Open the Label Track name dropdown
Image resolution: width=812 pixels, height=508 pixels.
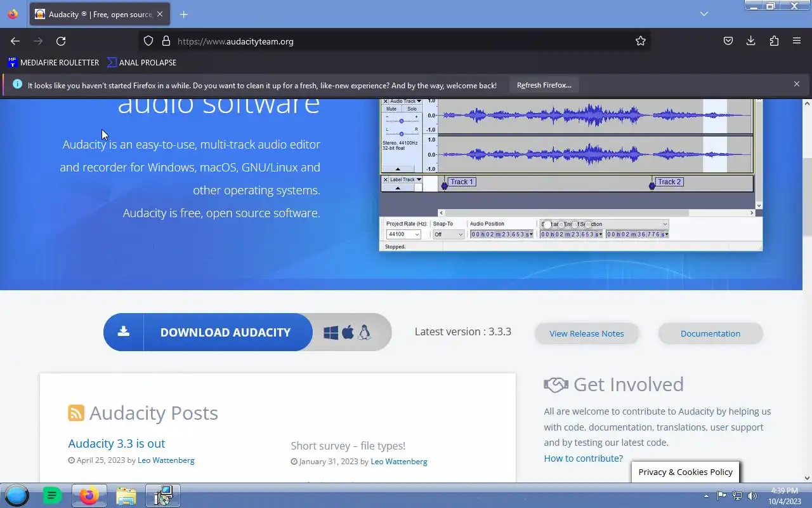(x=406, y=180)
